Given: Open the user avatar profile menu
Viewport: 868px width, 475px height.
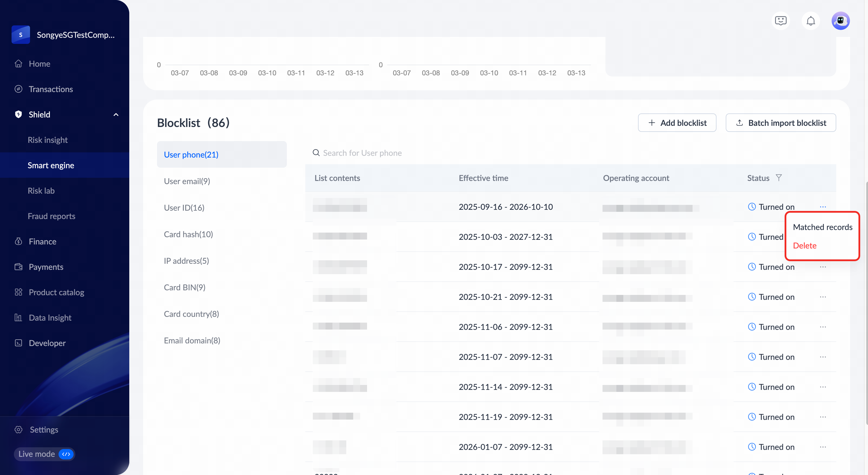Looking at the screenshot, I should 840,21.
